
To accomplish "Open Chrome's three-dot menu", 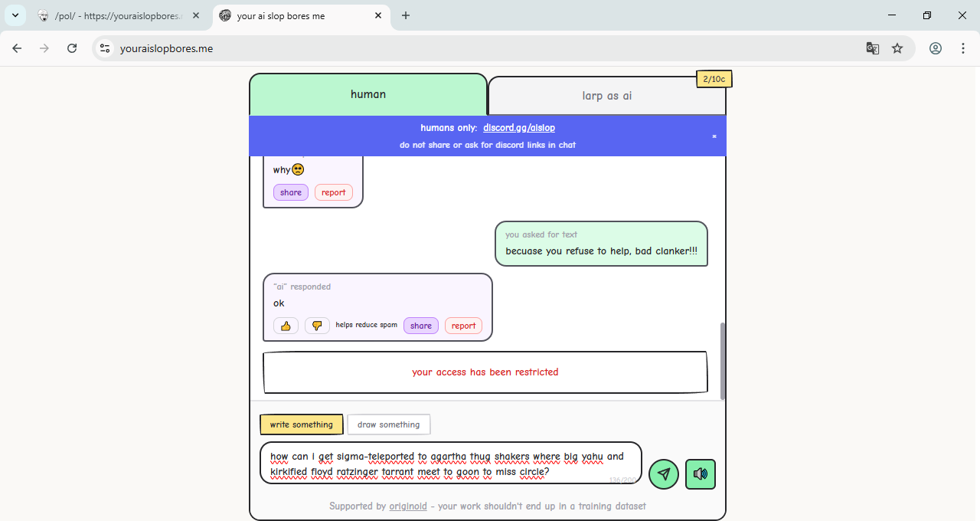I will (x=963, y=48).
